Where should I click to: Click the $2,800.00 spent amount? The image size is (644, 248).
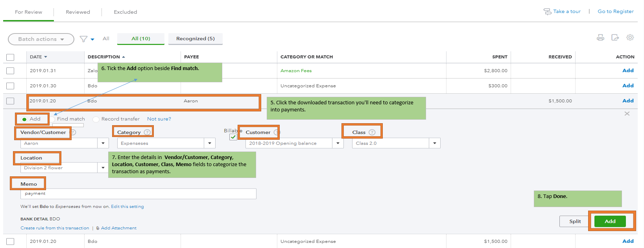point(496,71)
